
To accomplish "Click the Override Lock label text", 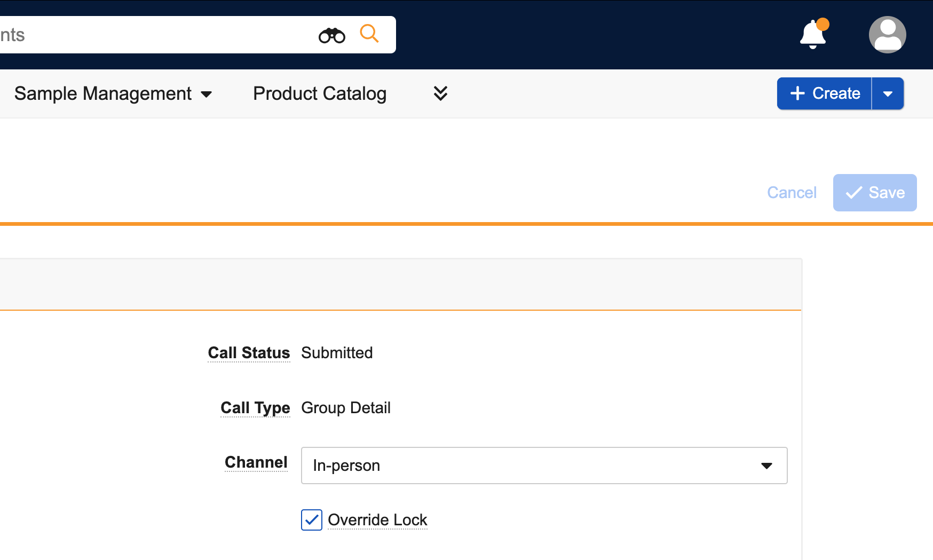I will pos(377,520).
